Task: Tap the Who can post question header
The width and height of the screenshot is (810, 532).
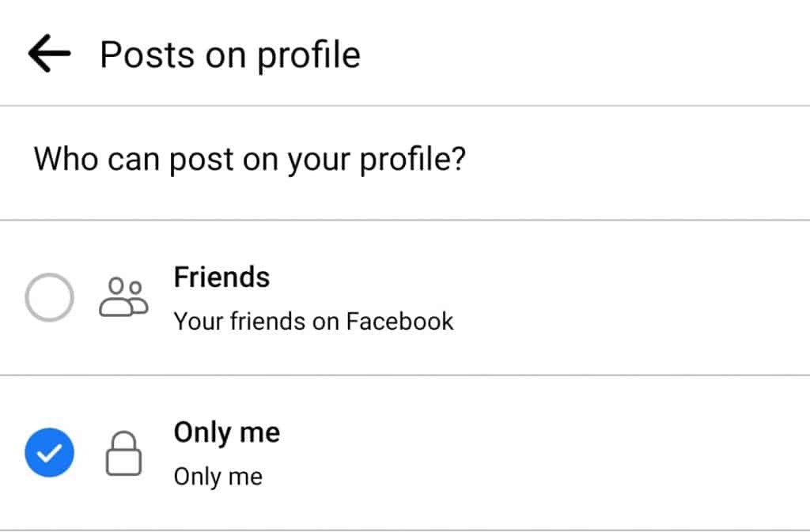Action: (250, 159)
